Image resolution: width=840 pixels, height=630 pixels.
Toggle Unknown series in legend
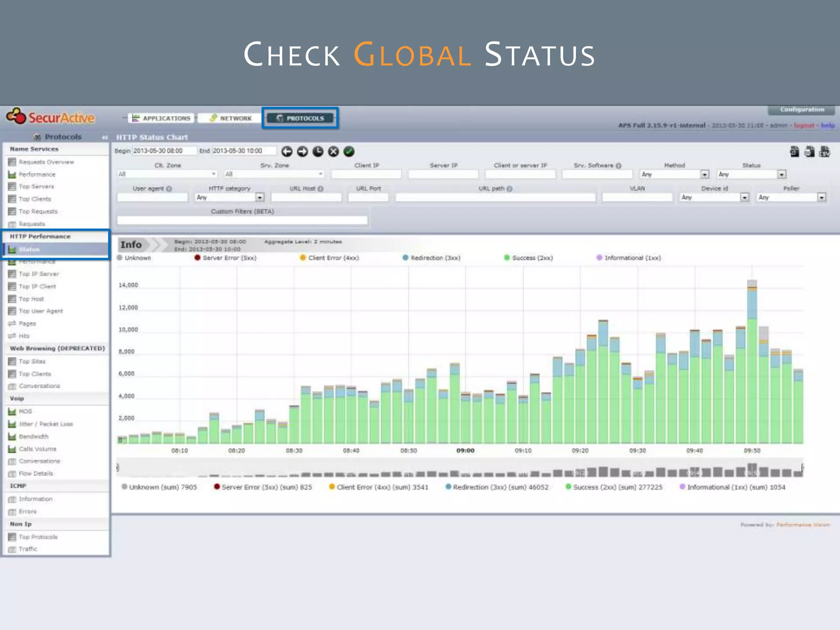pyautogui.click(x=134, y=258)
